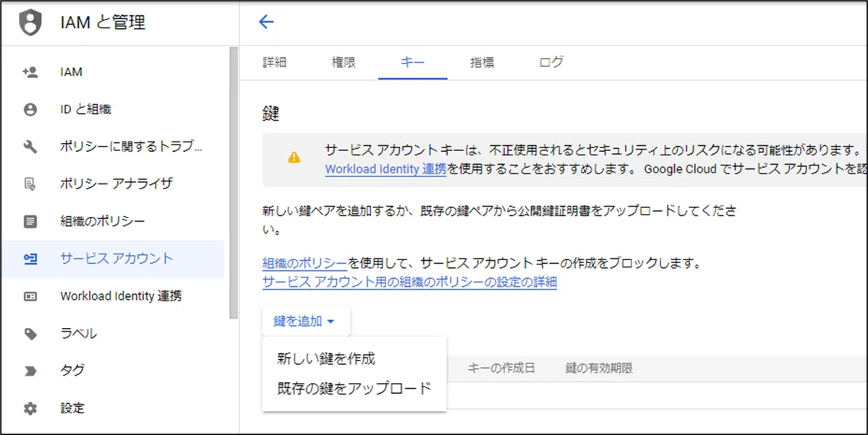Open ポリシーに関するトラブ... sidebar item
This screenshot has height=435, width=868.
pos(113,147)
